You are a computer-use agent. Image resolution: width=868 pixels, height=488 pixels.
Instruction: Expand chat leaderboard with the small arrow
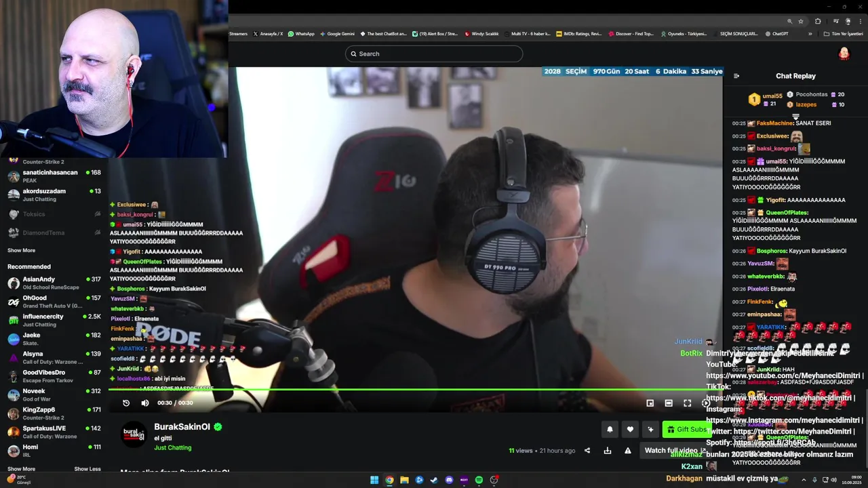coord(795,117)
